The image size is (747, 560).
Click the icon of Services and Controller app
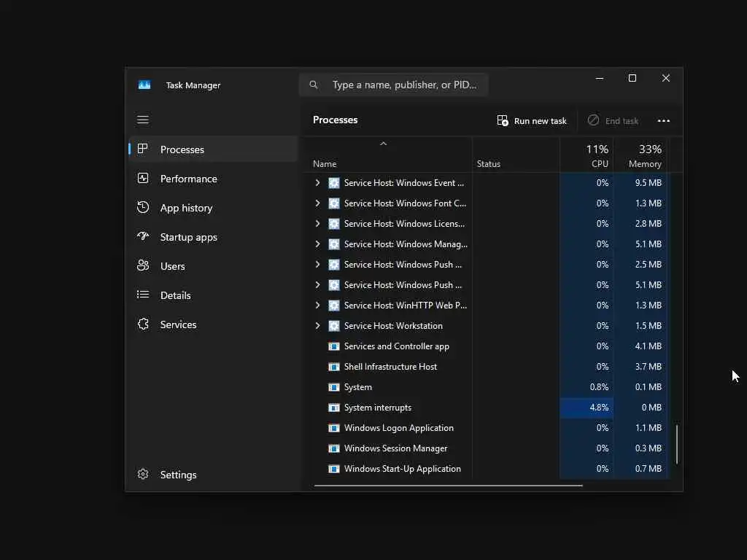click(334, 346)
